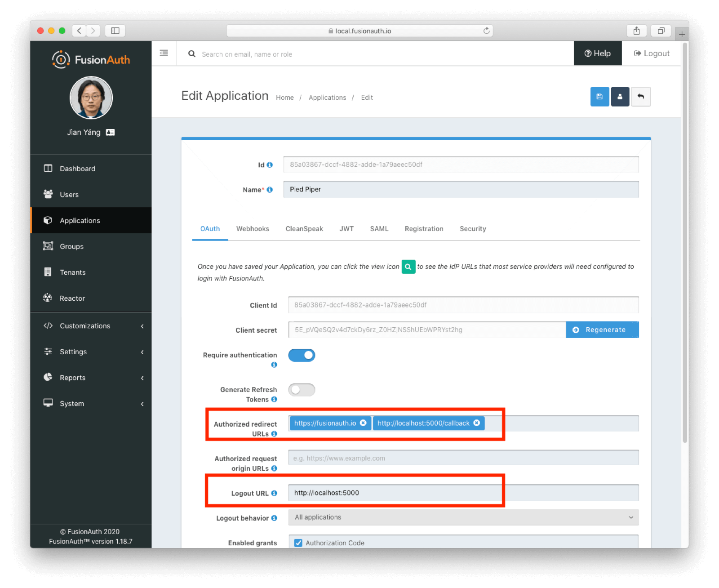Click info icon beside Authorized request origin URLs
This screenshot has height=588, width=719.
coord(274,468)
